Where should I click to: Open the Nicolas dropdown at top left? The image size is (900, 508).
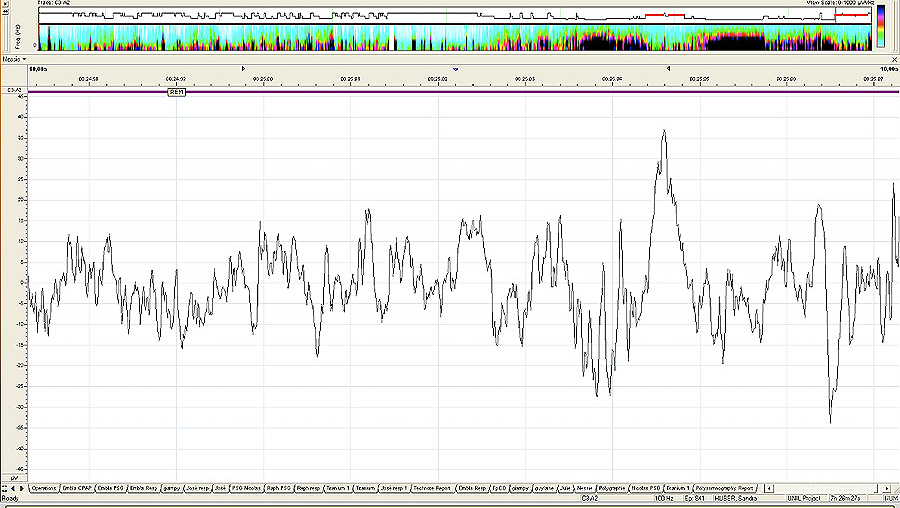click(x=14, y=59)
